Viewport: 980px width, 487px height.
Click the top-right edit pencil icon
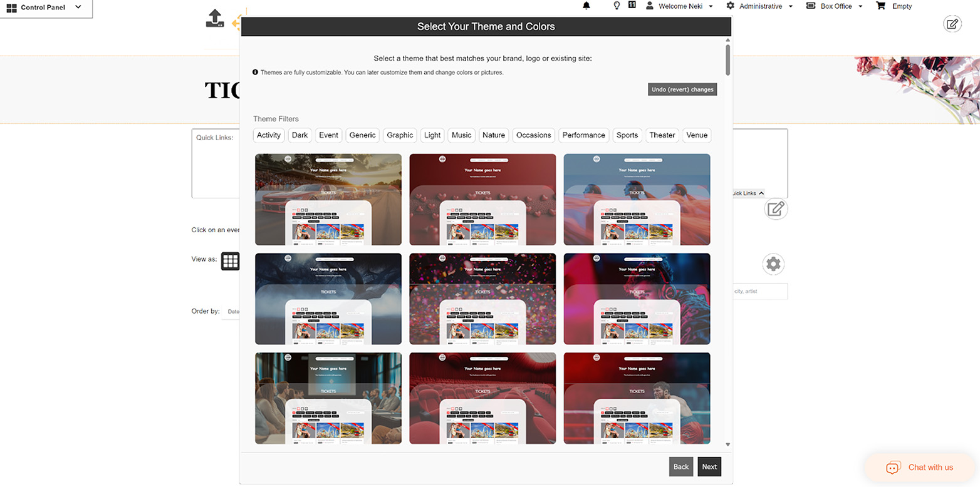(952, 24)
